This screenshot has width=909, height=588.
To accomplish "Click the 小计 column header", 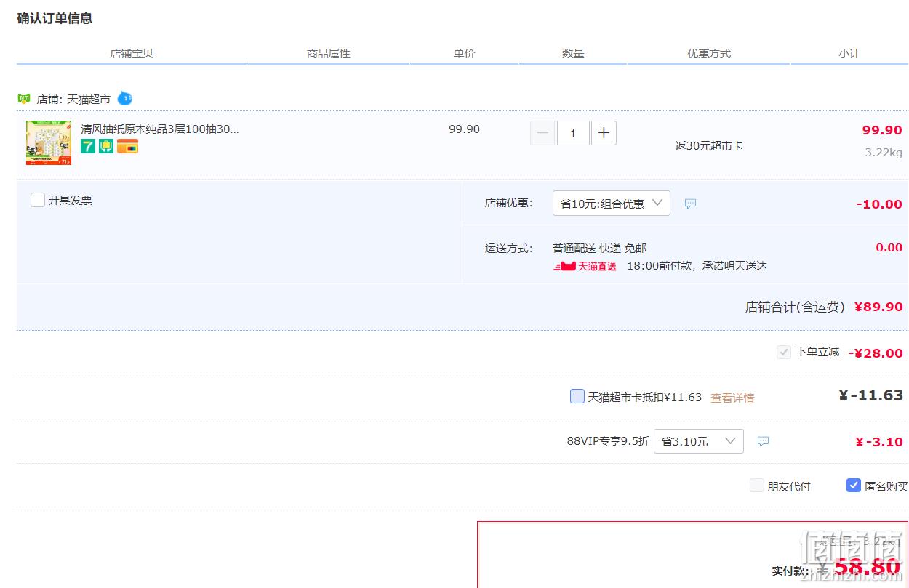I will pos(849,53).
